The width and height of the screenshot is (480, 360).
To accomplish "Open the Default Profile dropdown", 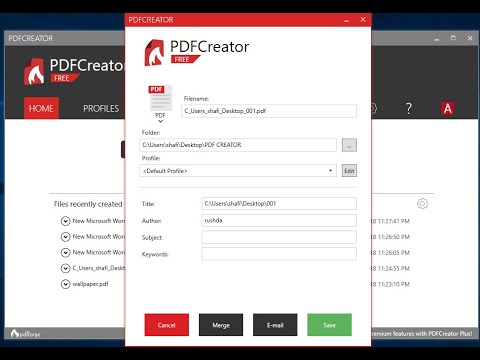I will [238, 171].
